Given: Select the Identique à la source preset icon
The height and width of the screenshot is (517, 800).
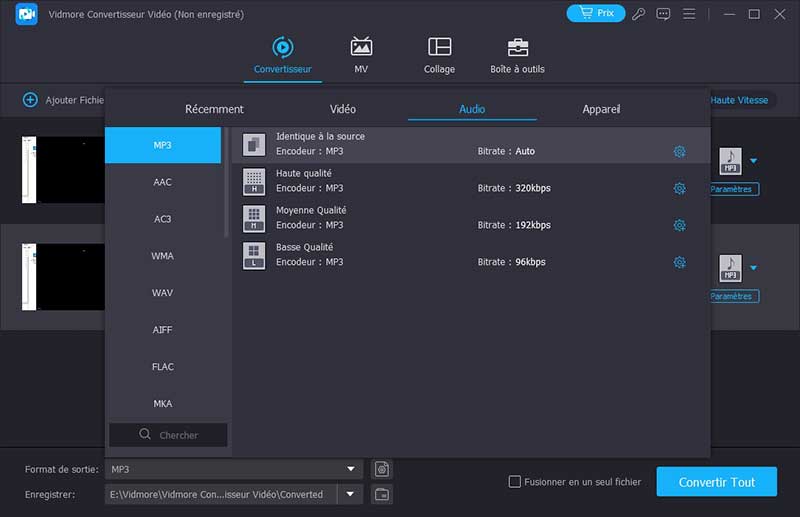Looking at the screenshot, I should (254, 144).
